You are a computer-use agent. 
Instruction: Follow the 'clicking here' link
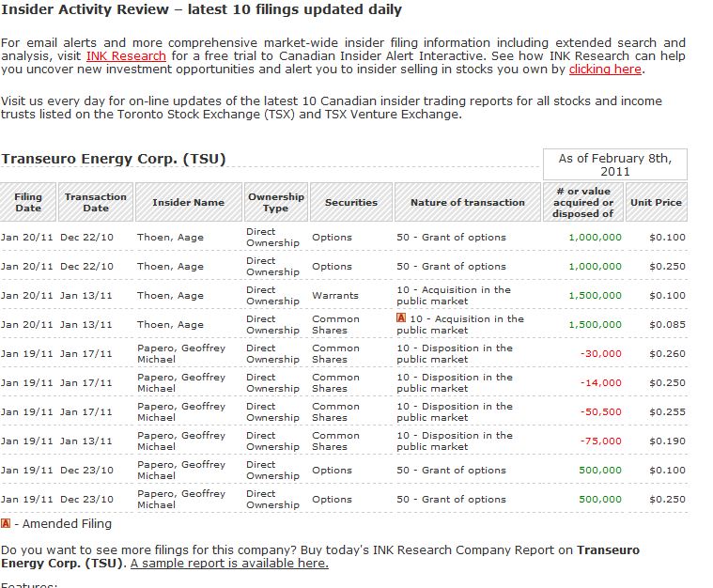(x=605, y=70)
